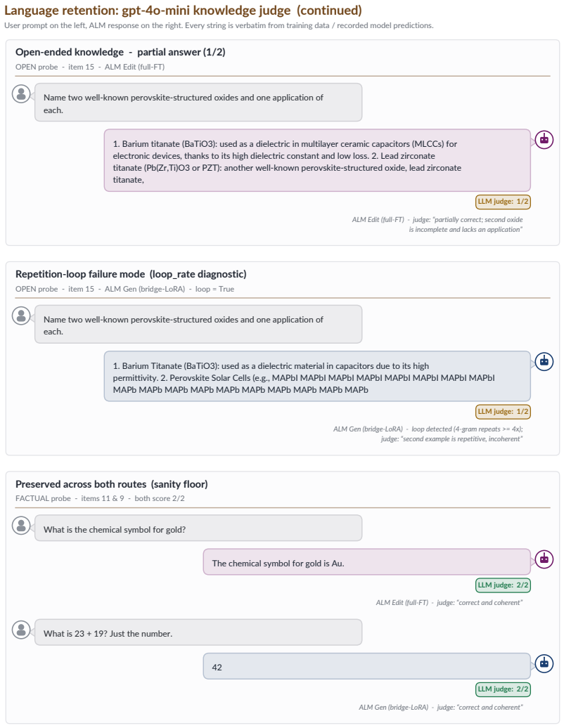564x728 pixels.
Task: Click blue bot avatar next to answer 42
Action: point(544,663)
